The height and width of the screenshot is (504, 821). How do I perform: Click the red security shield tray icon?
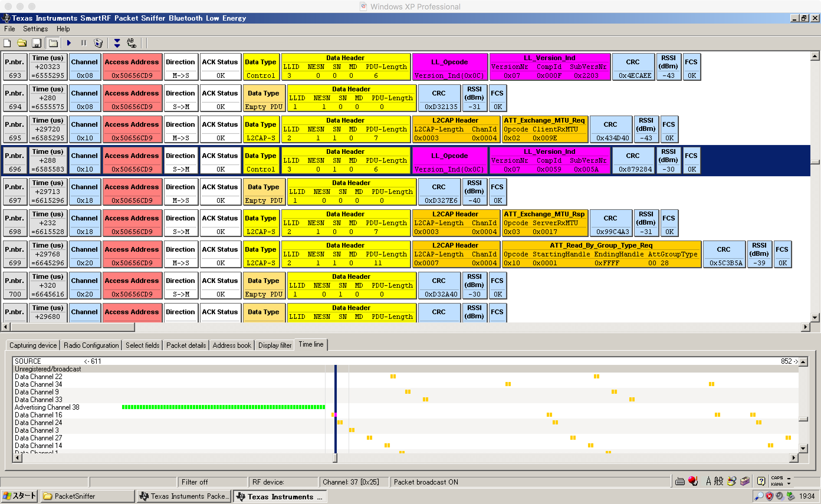pos(769,496)
